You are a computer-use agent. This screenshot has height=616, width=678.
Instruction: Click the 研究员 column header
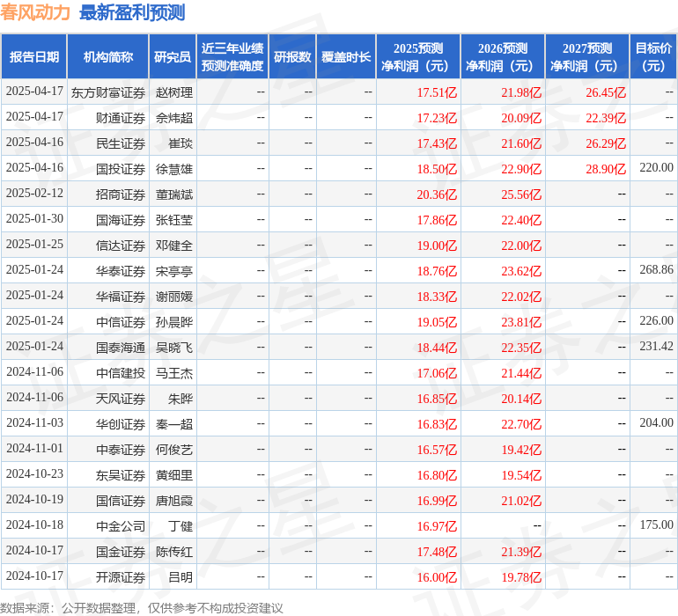click(x=173, y=57)
